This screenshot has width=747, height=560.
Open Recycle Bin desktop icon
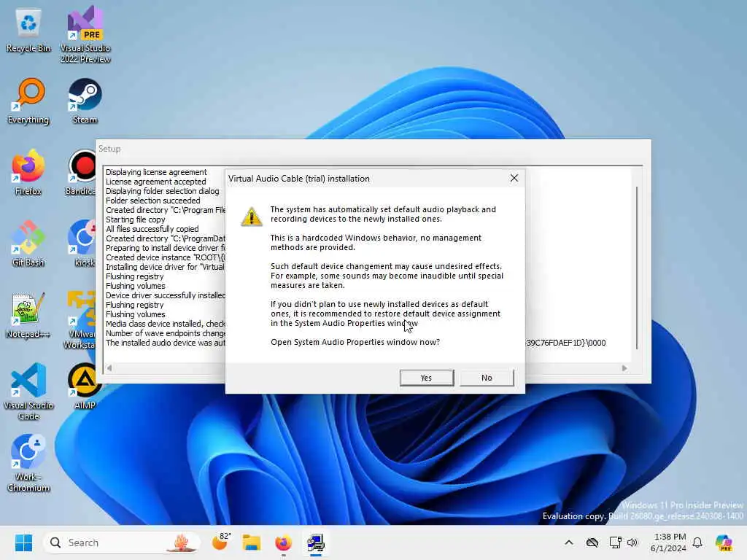point(28,31)
